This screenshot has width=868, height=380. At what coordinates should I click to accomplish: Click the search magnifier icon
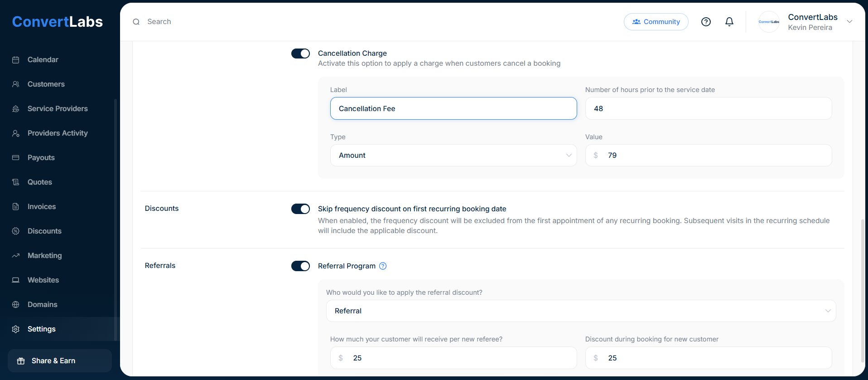pos(136,22)
